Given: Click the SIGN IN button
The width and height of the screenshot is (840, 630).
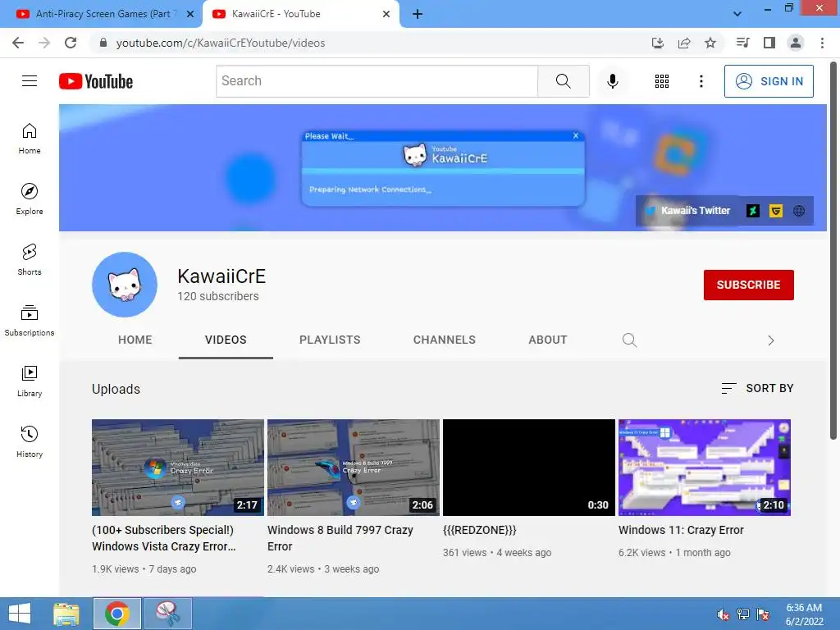Looking at the screenshot, I should [x=769, y=81].
